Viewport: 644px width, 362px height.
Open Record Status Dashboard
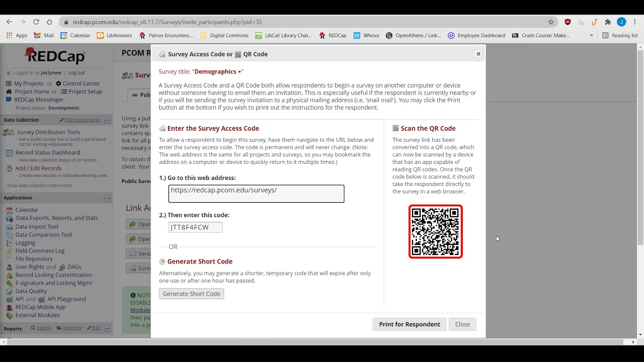[47, 152]
